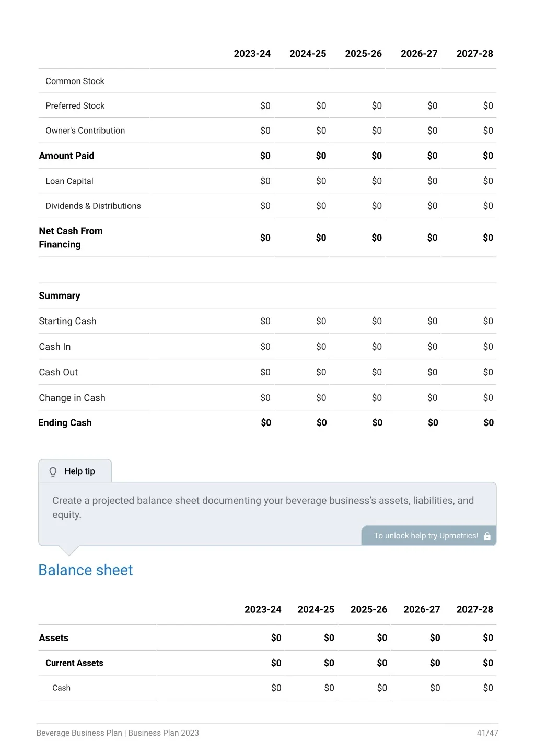Select the Current Assets row label
Image resolution: width=535 pixels, height=756 pixels.
point(74,663)
